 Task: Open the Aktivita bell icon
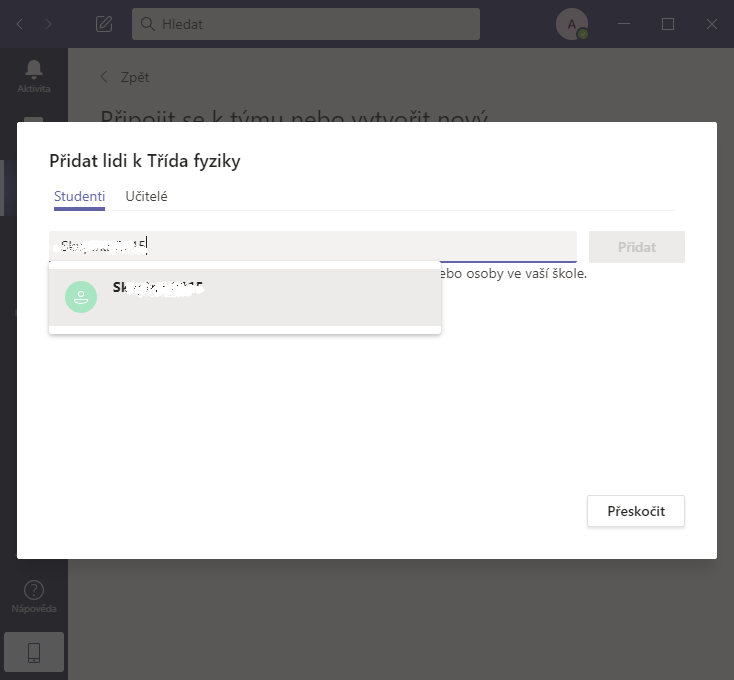pos(34,69)
